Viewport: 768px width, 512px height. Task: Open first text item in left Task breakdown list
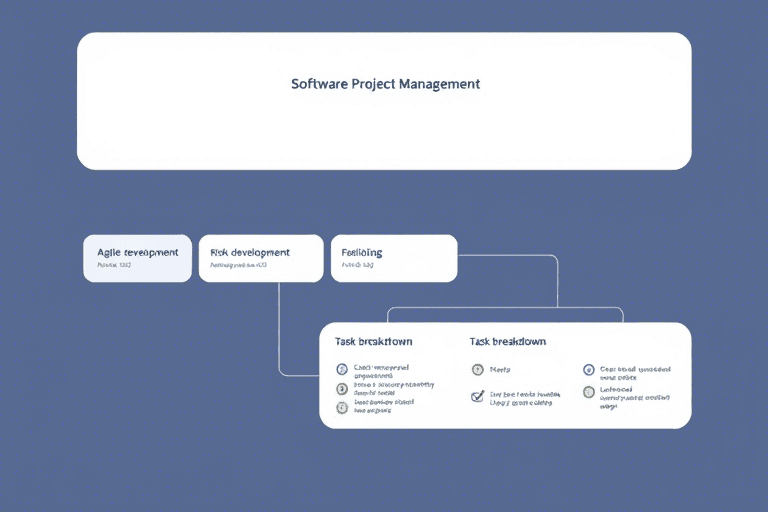(382, 371)
